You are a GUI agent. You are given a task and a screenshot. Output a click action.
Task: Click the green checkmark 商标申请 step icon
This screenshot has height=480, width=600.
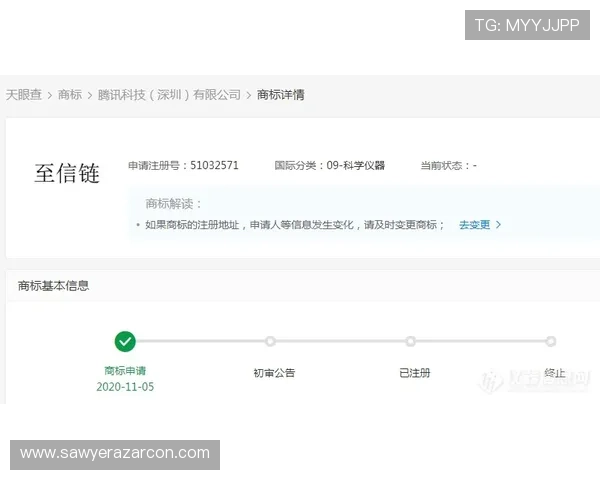(x=125, y=341)
